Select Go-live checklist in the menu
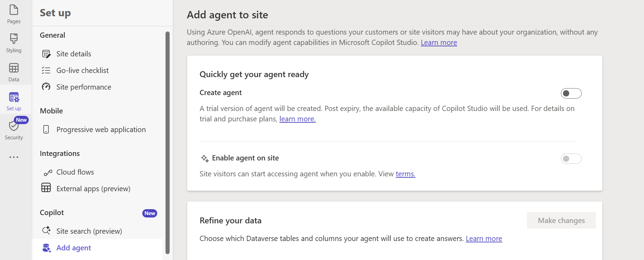The image size is (644, 260). coord(82,71)
